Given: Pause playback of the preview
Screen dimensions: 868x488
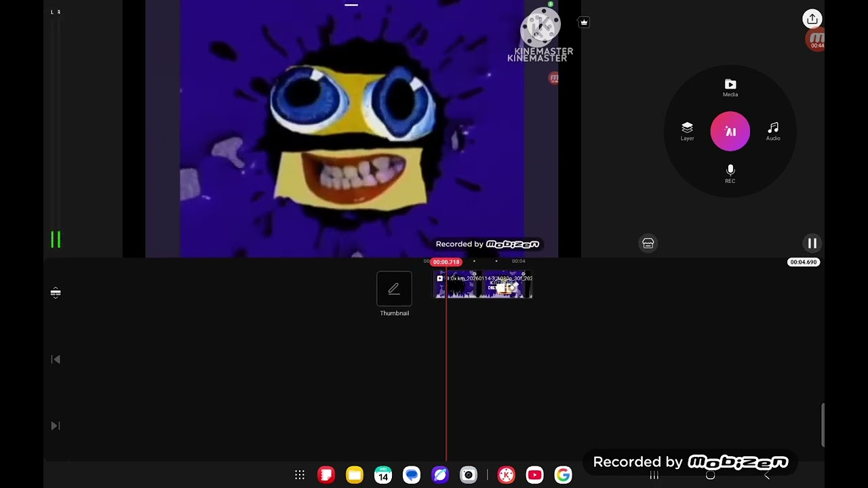Looking at the screenshot, I should [812, 243].
